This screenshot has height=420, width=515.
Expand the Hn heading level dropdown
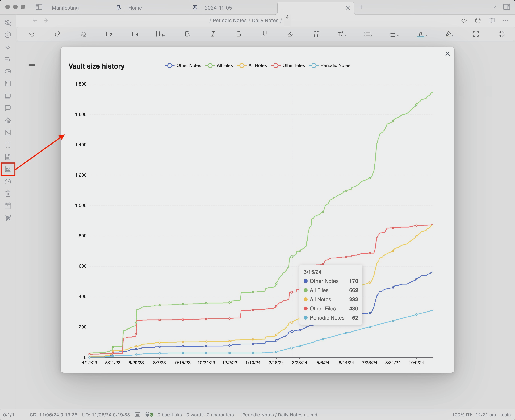point(160,34)
